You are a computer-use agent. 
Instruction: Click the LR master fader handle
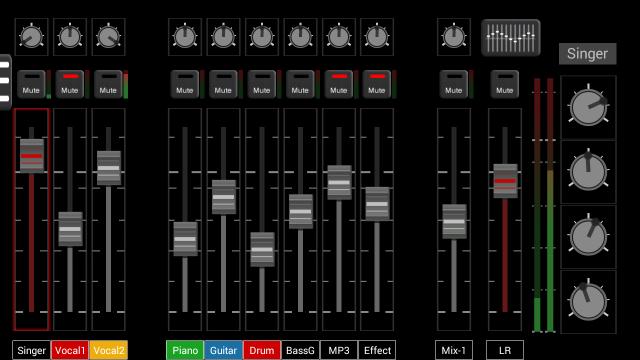505,181
